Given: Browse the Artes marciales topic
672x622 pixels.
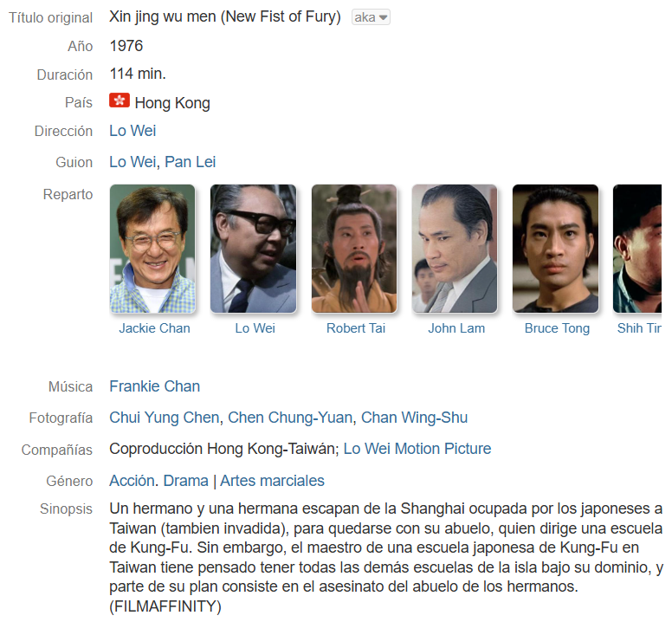Looking at the screenshot, I should 272,481.
